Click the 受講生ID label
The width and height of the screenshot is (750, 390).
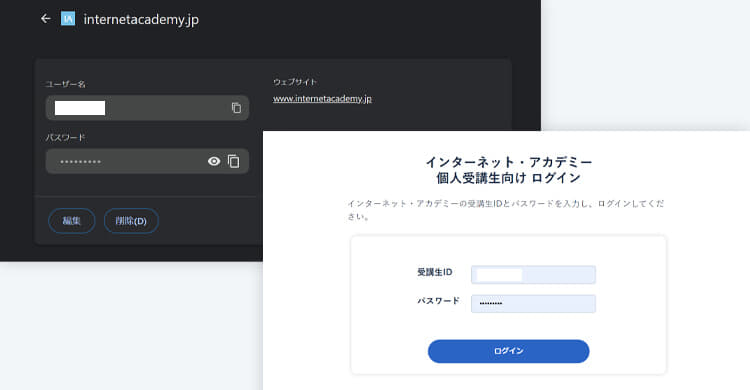point(434,272)
